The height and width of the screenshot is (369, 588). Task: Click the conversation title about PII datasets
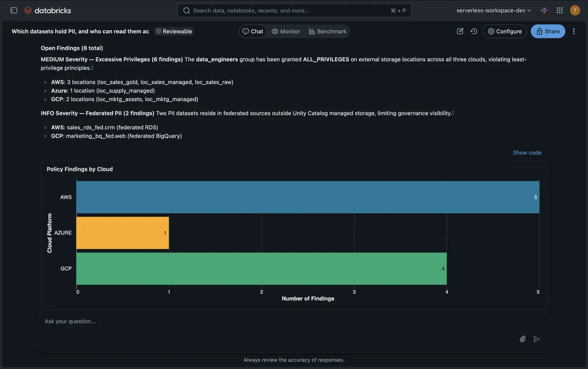tap(80, 31)
